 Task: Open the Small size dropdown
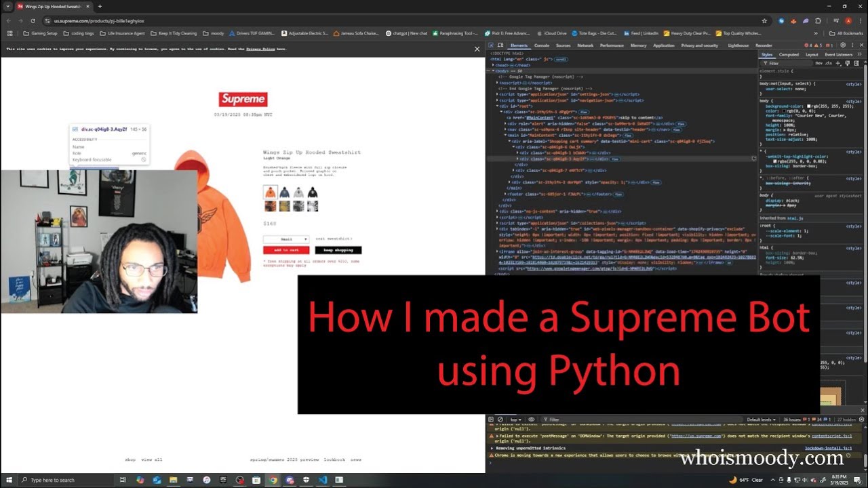pos(286,239)
